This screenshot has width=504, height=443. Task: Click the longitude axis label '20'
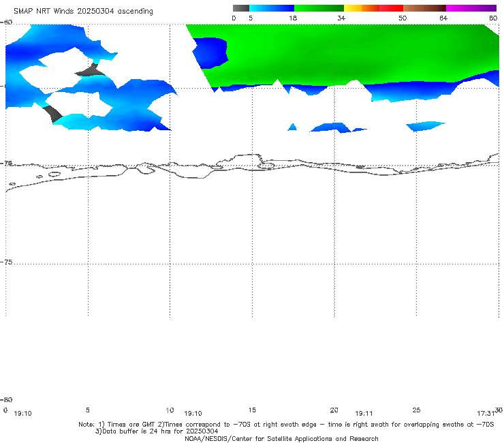[334, 410]
